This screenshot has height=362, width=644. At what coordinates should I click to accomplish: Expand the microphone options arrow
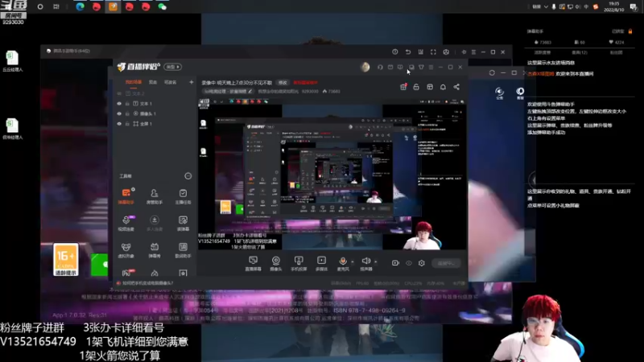coord(353,261)
